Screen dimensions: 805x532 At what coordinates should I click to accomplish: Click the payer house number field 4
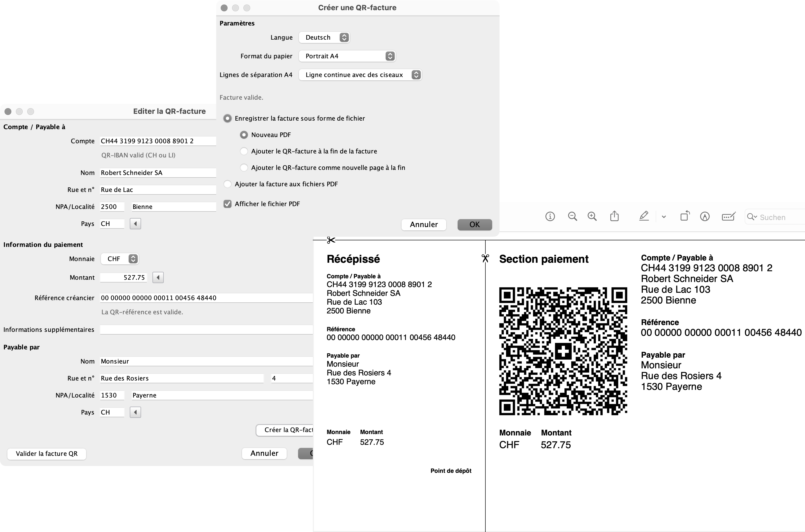pos(292,378)
